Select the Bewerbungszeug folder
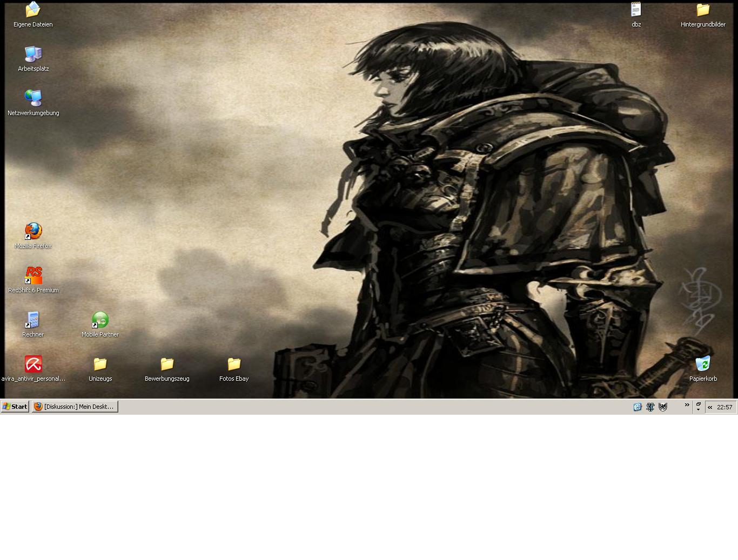The height and width of the screenshot is (560, 738). coord(167,364)
